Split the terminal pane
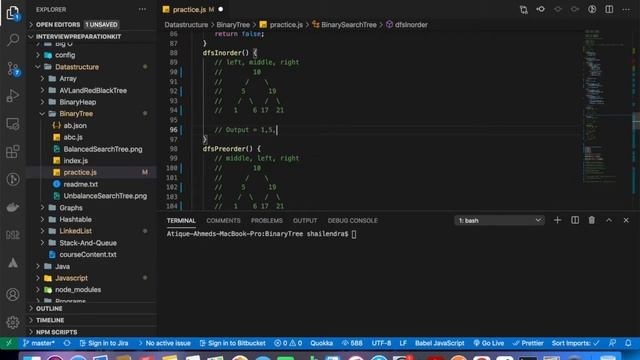 tap(575, 220)
